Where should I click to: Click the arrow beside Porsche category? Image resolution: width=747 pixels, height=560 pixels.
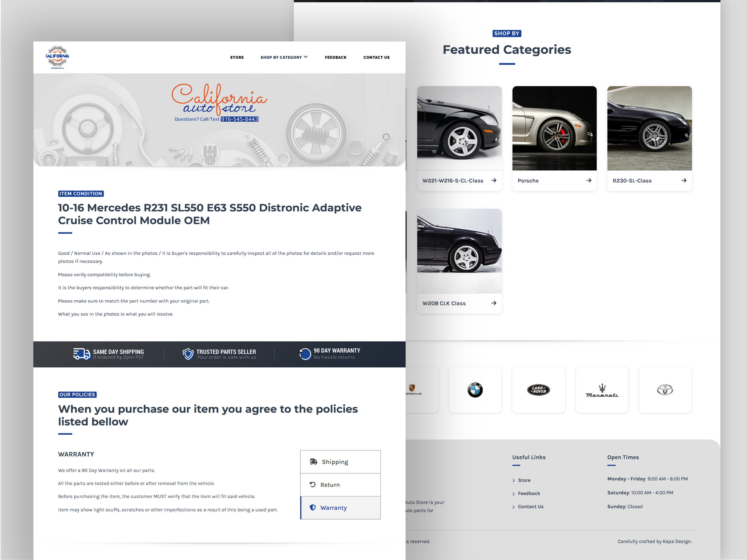pyautogui.click(x=589, y=180)
